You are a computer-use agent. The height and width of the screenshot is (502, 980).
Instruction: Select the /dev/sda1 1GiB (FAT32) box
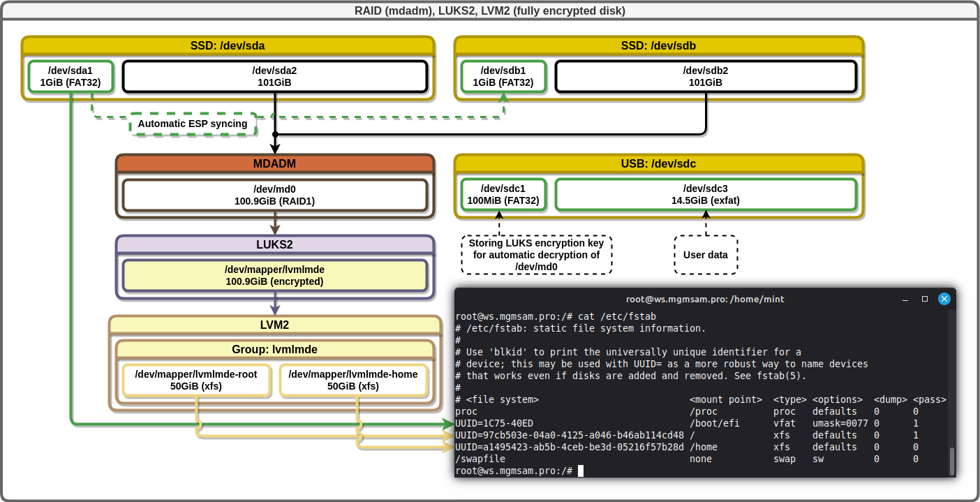coord(70,77)
